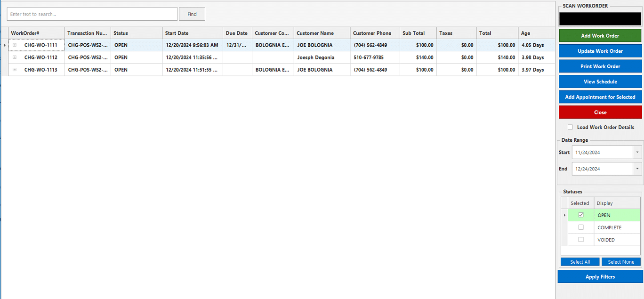Click start date cell 12/20/2024 11:51:55

(x=193, y=70)
